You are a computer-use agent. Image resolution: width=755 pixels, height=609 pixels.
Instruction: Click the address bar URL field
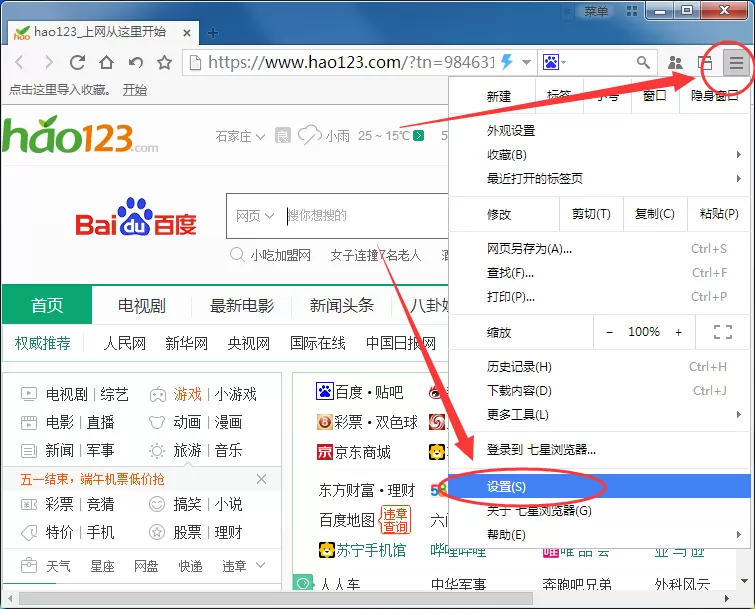[351, 62]
